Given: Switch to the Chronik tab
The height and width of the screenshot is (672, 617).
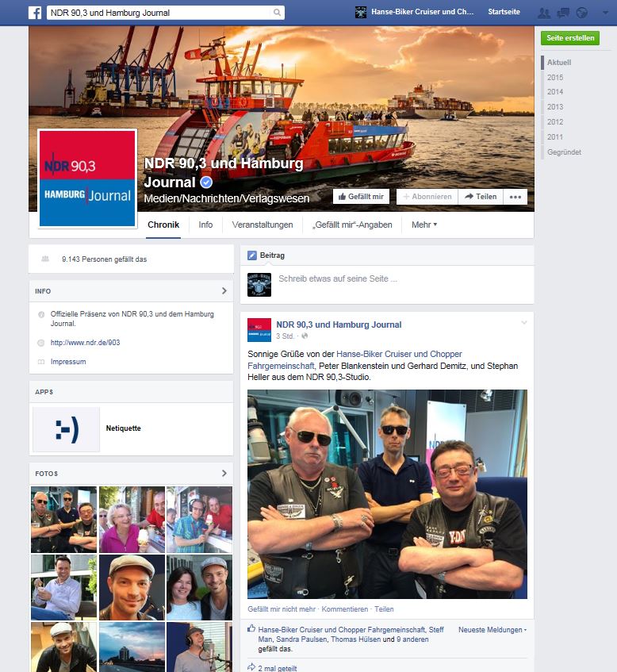Looking at the screenshot, I should [x=163, y=225].
